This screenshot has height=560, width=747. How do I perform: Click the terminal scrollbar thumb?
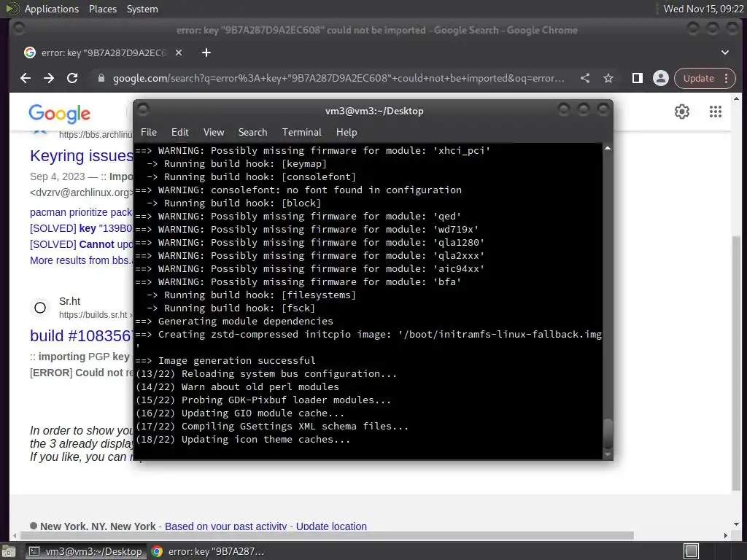(608, 433)
